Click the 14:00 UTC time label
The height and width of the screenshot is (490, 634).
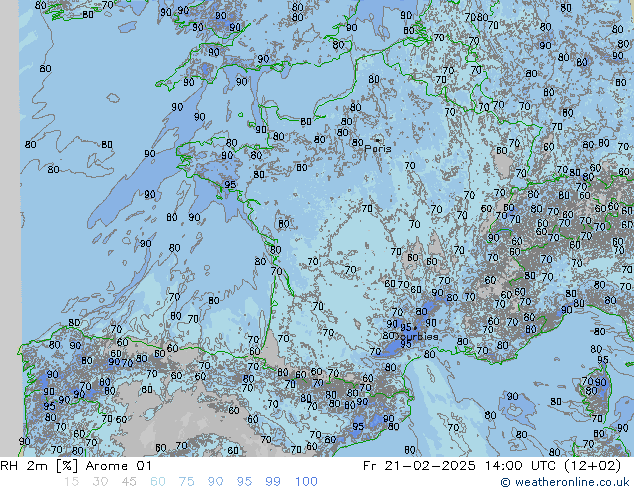pos(518,466)
